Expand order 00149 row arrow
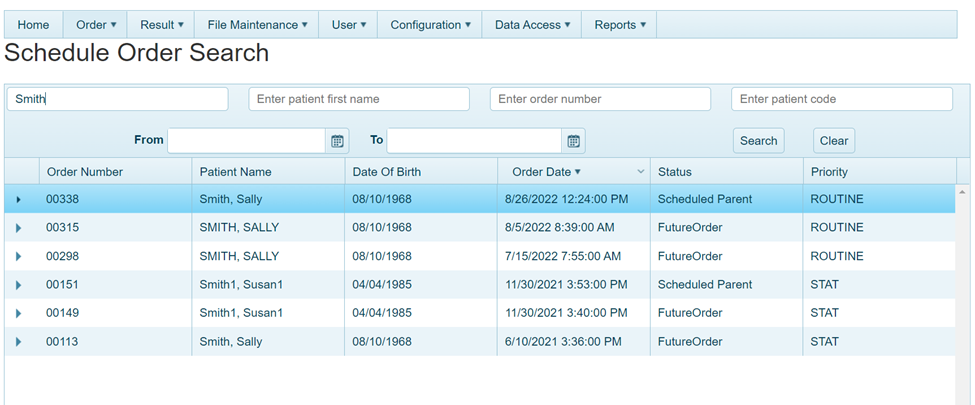This screenshot has width=975, height=405. point(19,314)
